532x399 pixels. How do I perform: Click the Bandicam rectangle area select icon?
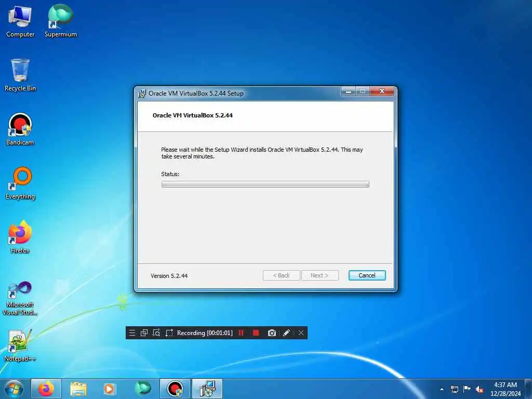pos(169,333)
